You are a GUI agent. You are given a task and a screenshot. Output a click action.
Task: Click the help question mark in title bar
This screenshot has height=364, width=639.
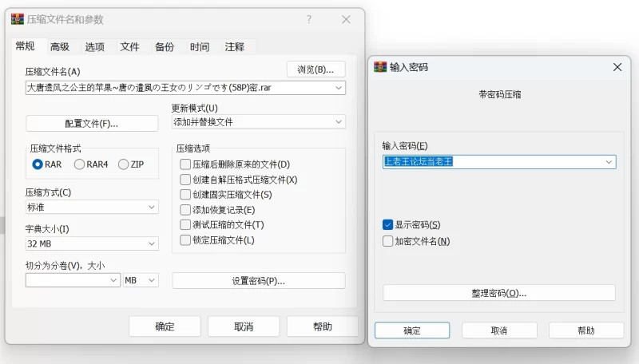point(309,19)
